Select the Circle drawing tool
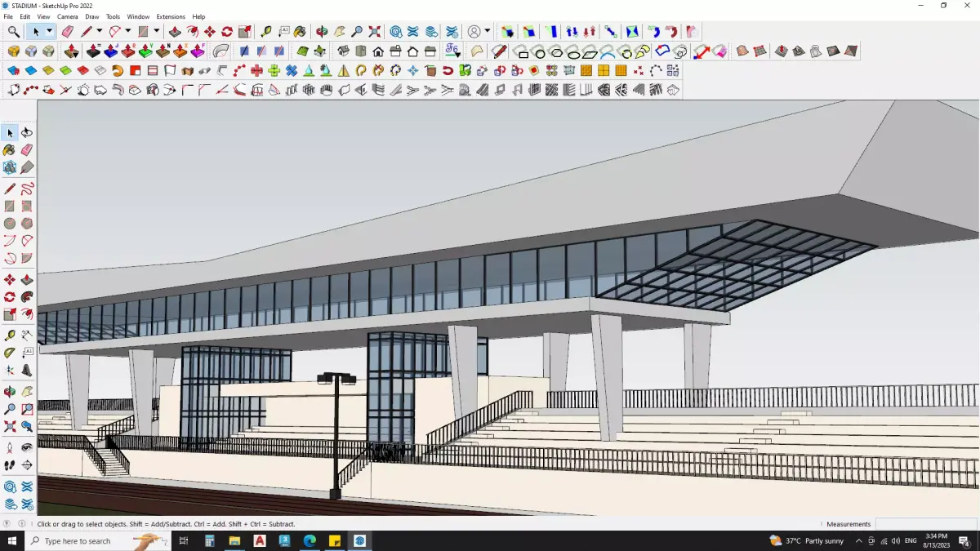 (x=10, y=223)
